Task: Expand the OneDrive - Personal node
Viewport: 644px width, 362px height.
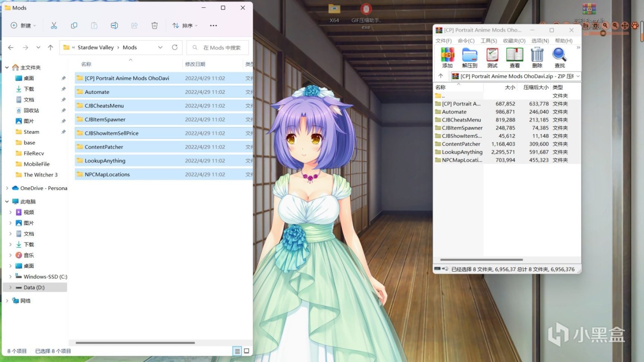Action: point(7,188)
